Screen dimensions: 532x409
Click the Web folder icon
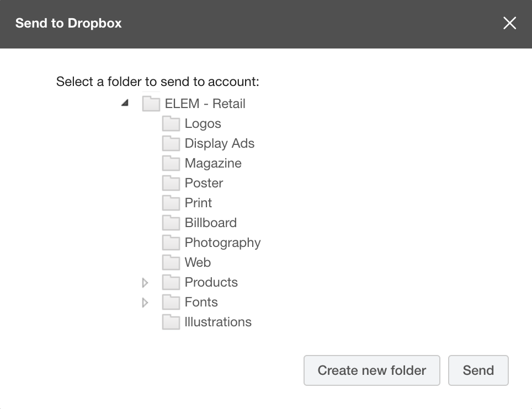(171, 262)
